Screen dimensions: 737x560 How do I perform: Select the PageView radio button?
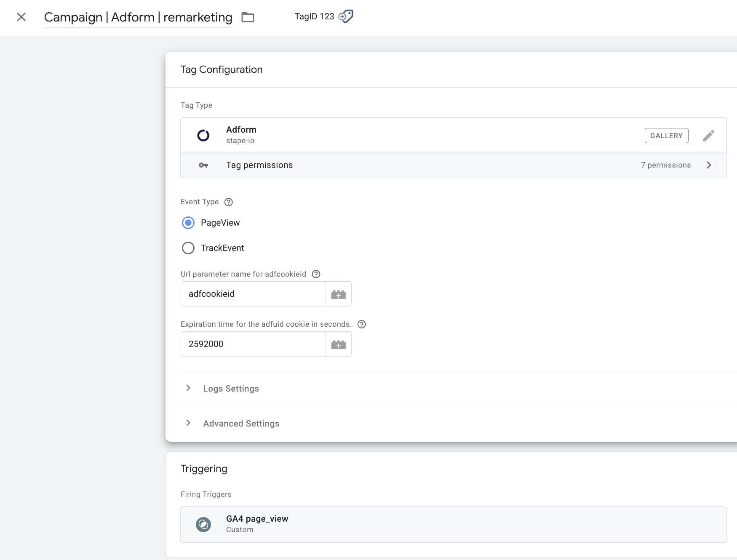pyautogui.click(x=188, y=223)
